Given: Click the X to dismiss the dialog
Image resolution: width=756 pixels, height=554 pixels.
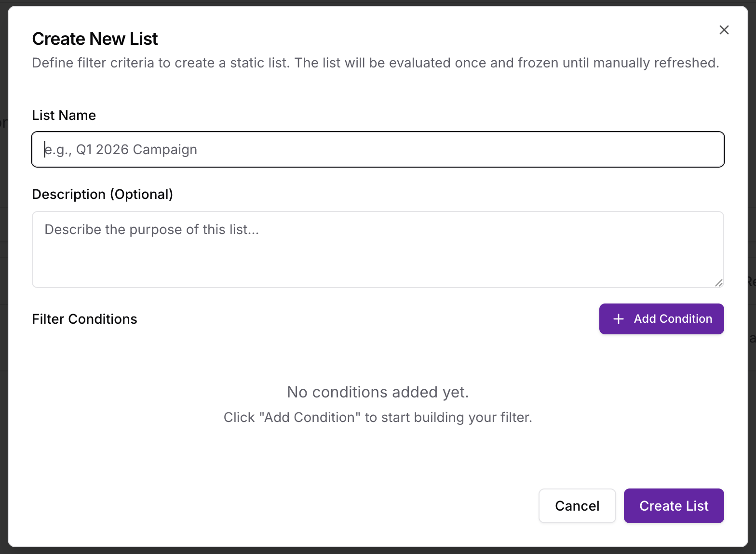Looking at the screenshot, I should (x=724, y=30).
